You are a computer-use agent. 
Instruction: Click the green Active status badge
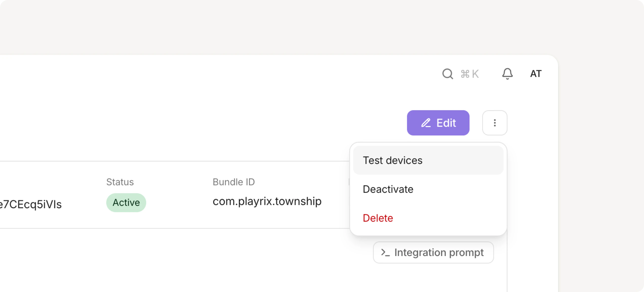pos(126,202)
